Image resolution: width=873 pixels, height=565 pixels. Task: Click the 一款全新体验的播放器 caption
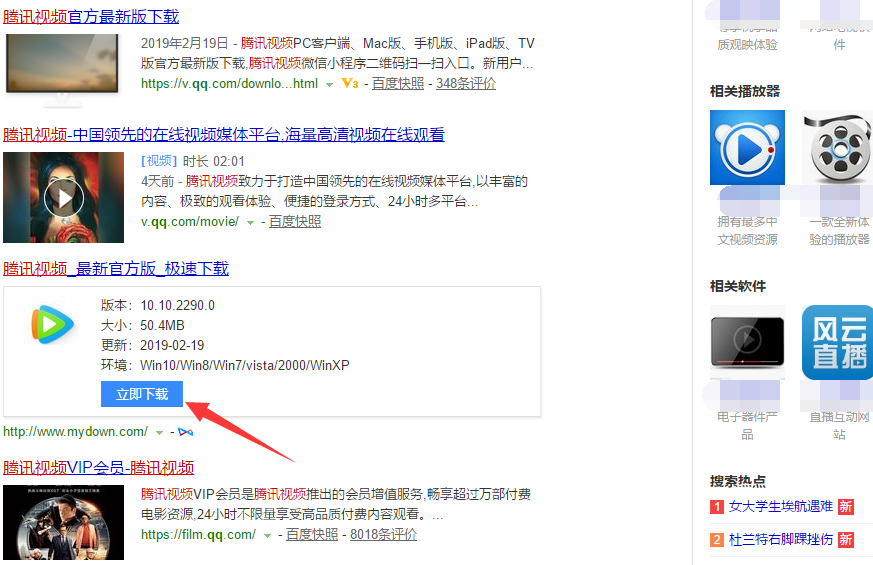coord(839,230)
